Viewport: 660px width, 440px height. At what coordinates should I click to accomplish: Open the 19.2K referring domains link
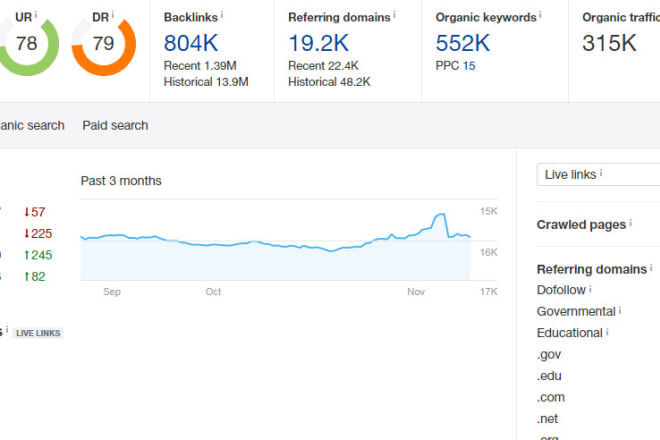click(x=319, y=43)
